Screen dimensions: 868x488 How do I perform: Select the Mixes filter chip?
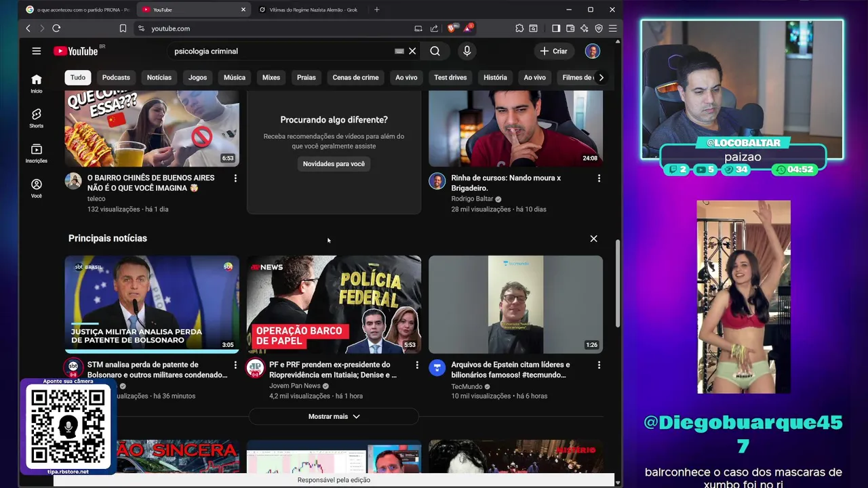click(271, 77)
